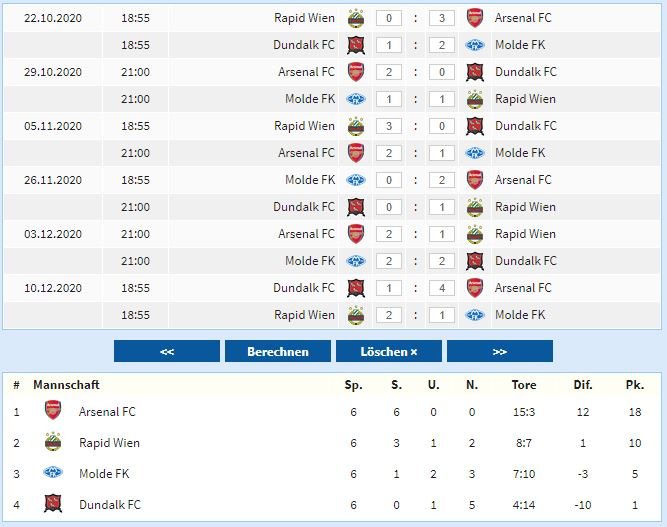Click Arsenal FC name in standings table

click(107, 412)
